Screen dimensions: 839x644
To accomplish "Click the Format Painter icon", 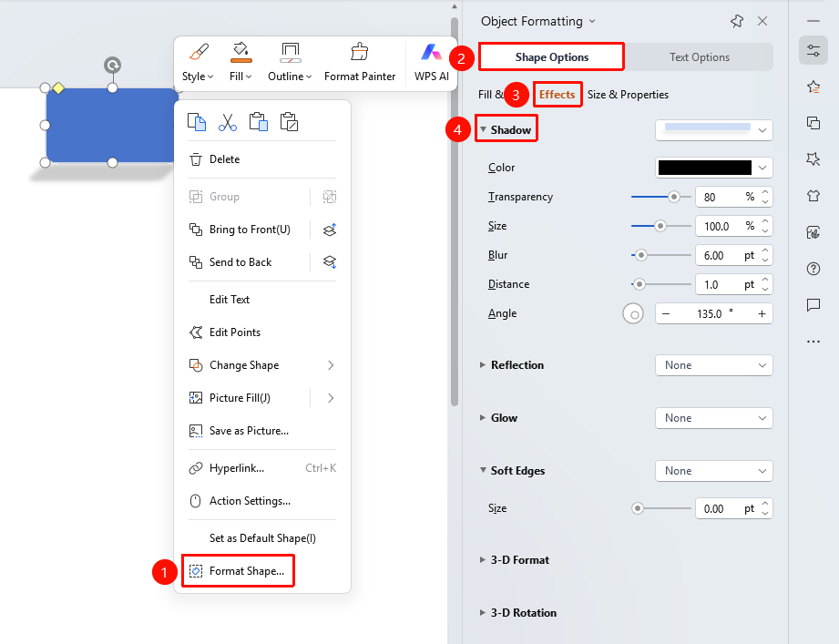I will pos(360,53).
